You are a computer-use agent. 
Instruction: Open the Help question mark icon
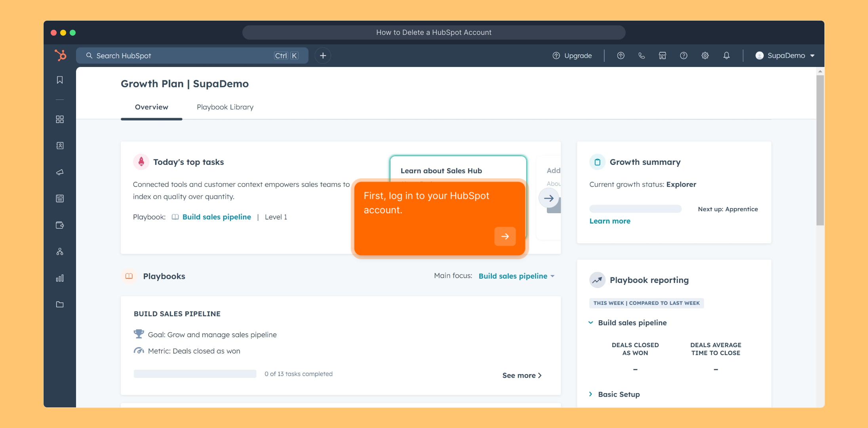click(x=683, y=56)
